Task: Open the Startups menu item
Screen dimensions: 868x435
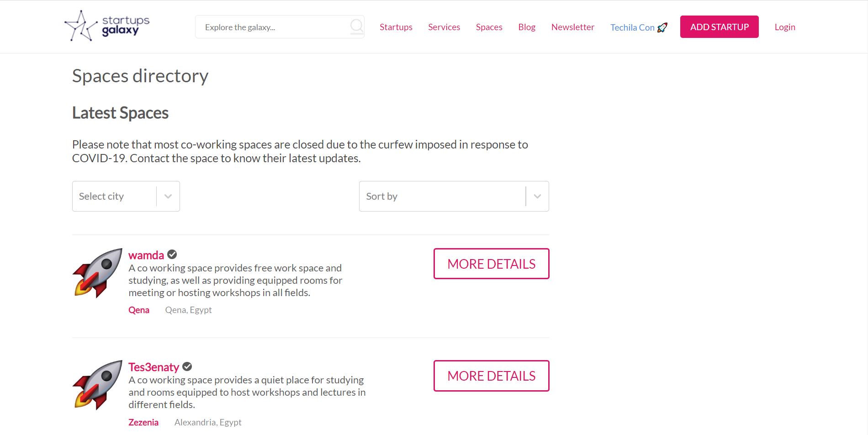Action: (396, 27)
